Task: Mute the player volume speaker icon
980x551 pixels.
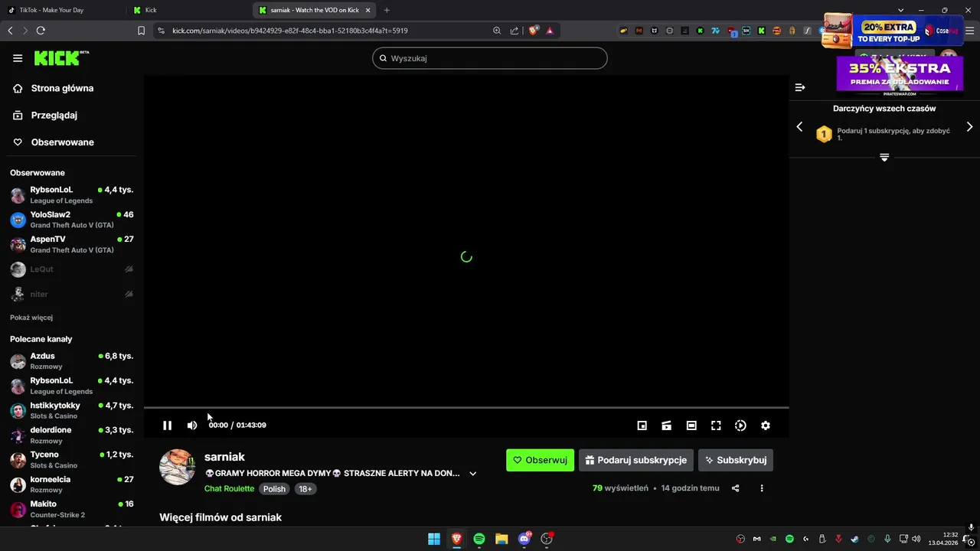Action: 192,425
